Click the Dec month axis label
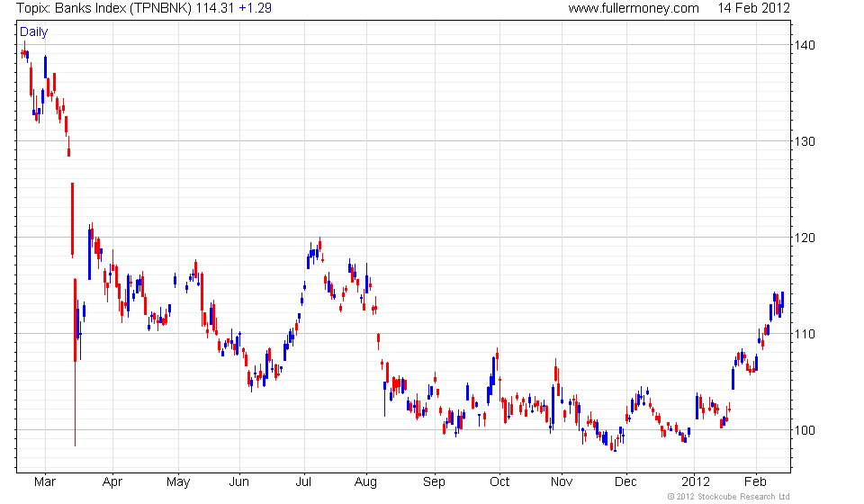Viewport: 864px width, 504px height. [x=626, y=482]
